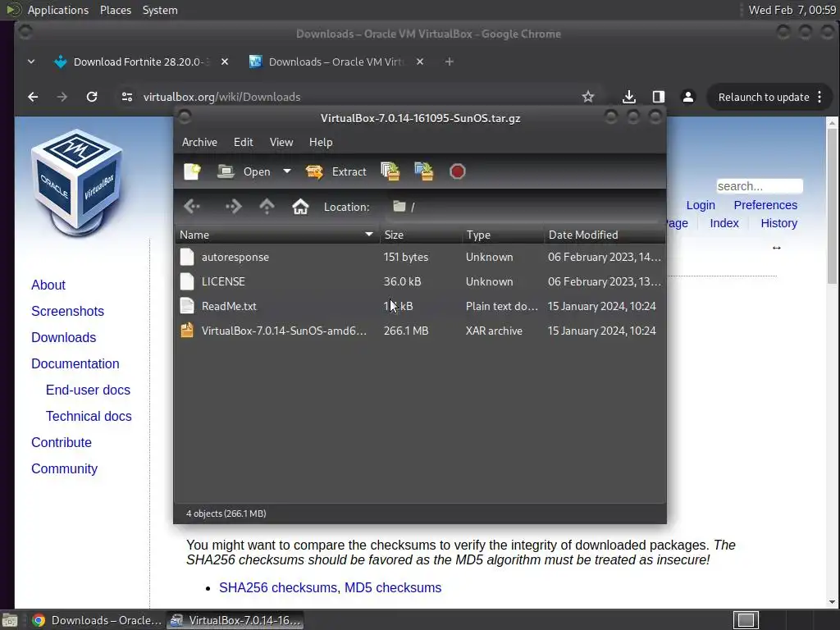
Task: Sort archive list by Size column
Action: [x=421, y=235]
